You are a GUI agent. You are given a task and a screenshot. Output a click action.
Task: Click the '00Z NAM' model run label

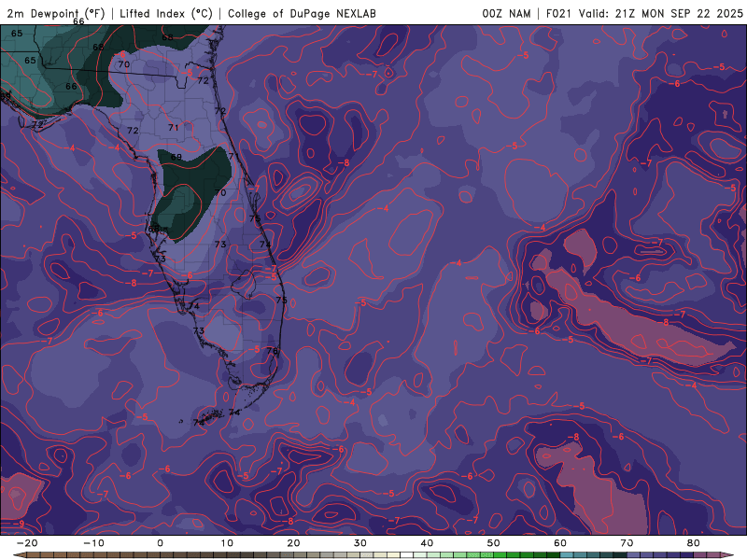point(506,13)
